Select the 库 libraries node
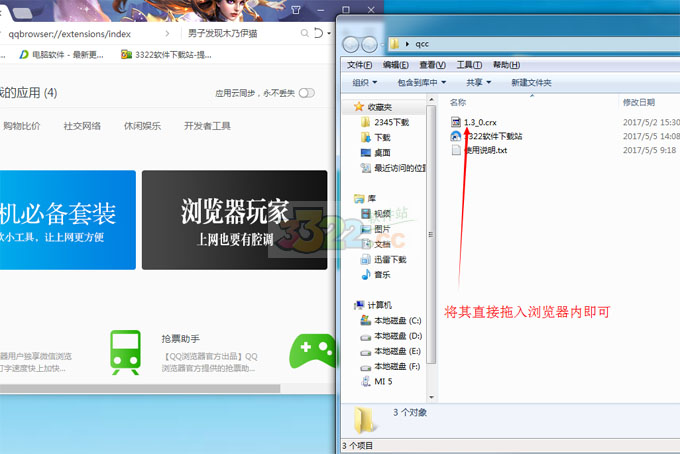The height and width of the screenshot is (454, 680). click(x=372, y=198)
